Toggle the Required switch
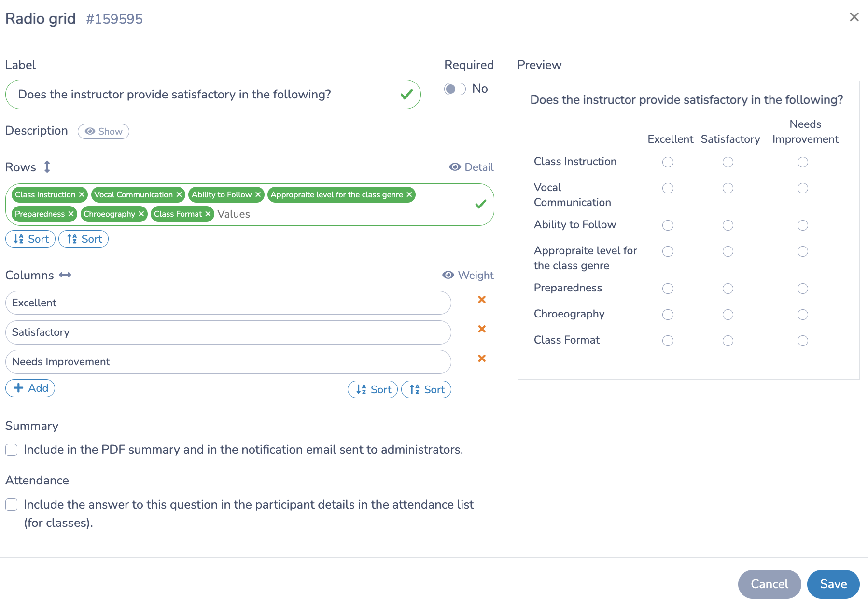This screenshot has width=868, height=607. 455,89
